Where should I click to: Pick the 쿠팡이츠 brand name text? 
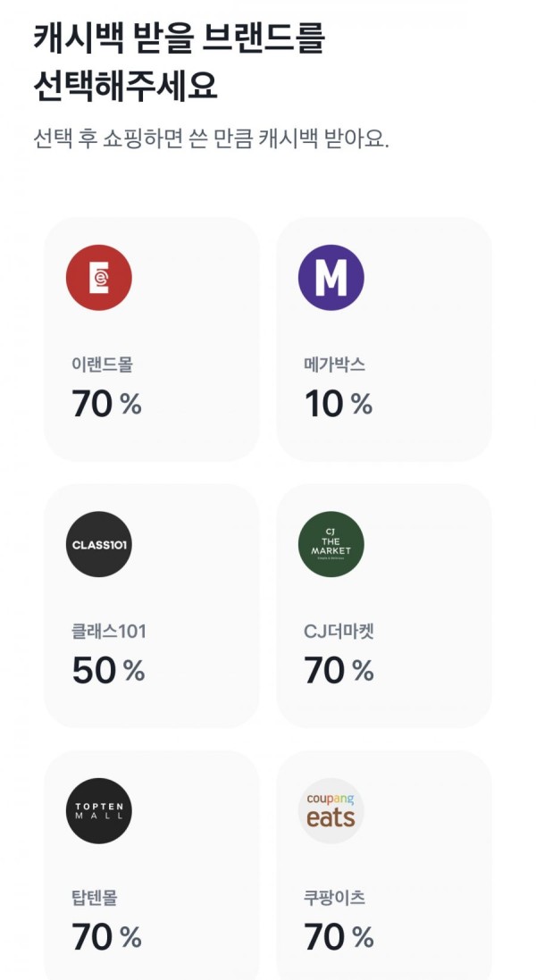335,898
